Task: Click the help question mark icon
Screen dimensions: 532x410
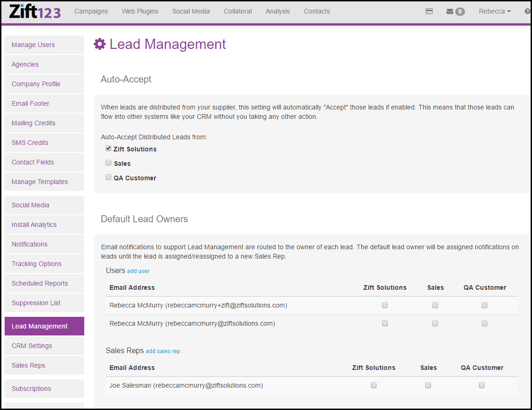Action: (x=527, y=11)
